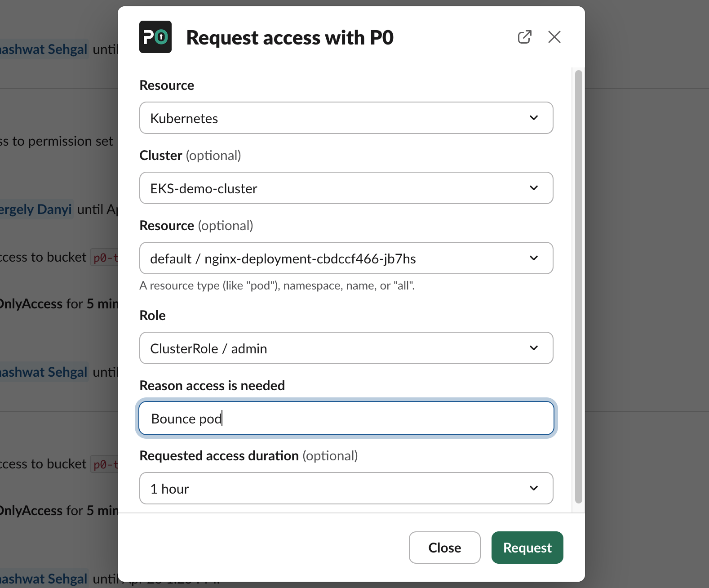Open the Gergely Danyi user mention
Viewport: 709px width, 588px height.
(36, 209)
